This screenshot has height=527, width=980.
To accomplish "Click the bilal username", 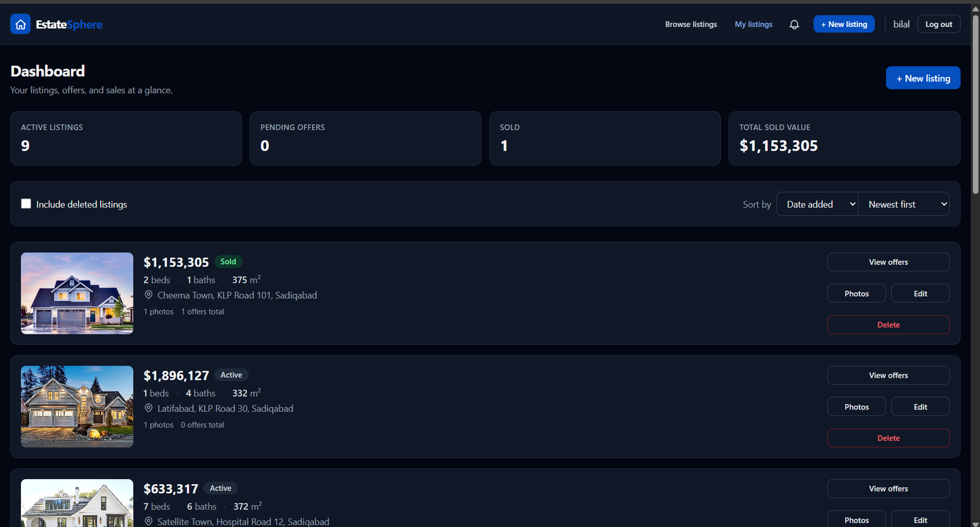I will 901,24.
